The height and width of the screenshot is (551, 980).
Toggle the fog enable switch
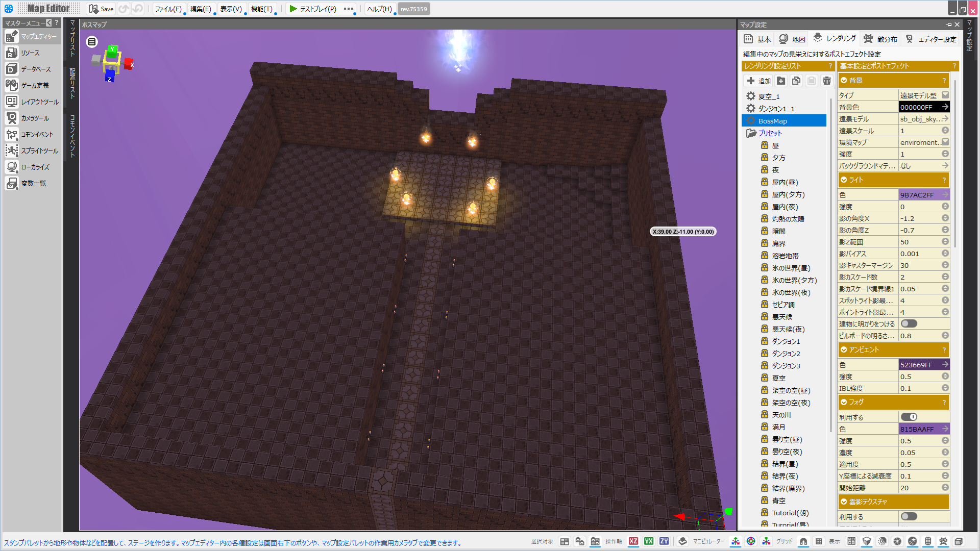point(909,417)
